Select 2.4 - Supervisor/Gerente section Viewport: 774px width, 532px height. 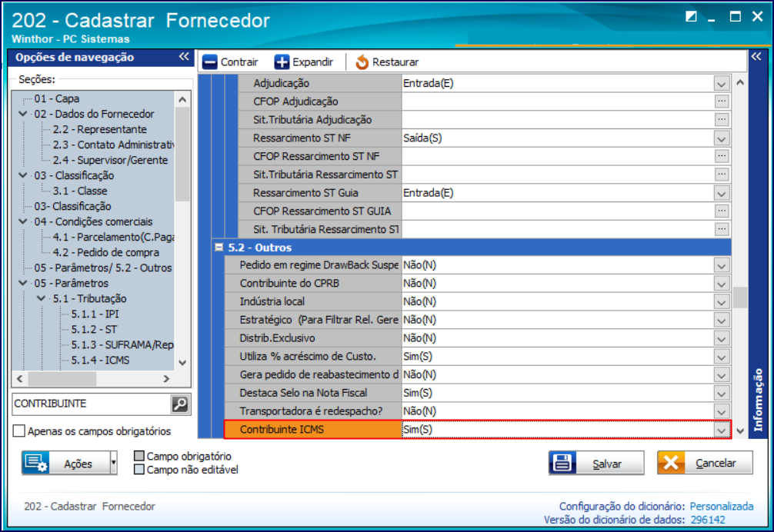tap(111, 160)
